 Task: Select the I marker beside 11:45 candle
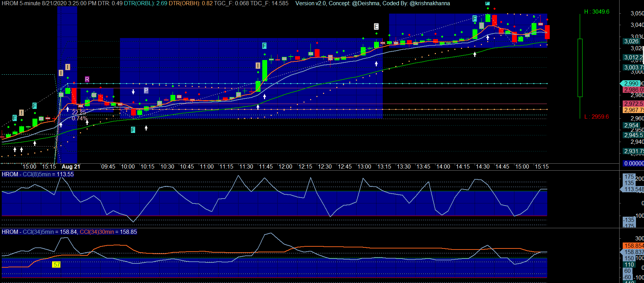tap(258, 66)
